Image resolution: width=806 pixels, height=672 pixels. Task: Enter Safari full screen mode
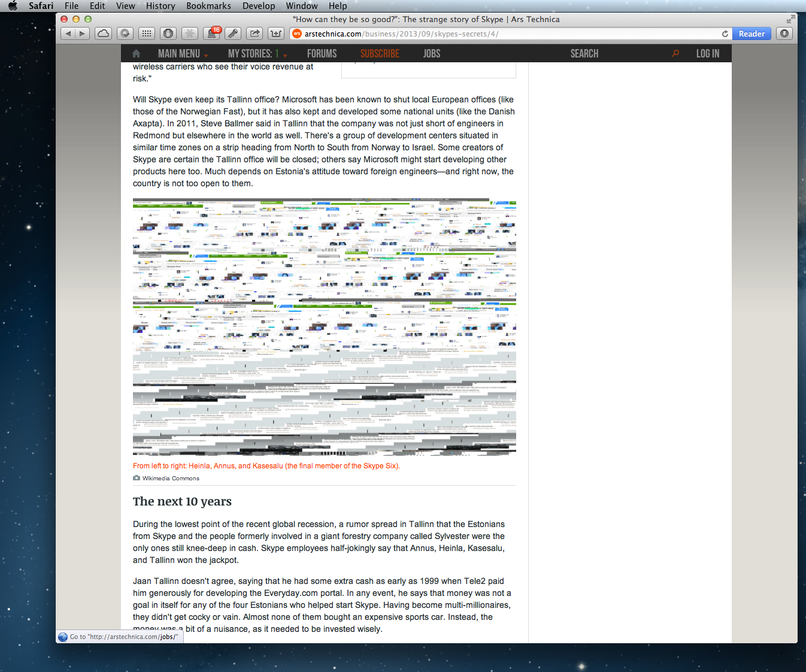(x=791, y=19)
